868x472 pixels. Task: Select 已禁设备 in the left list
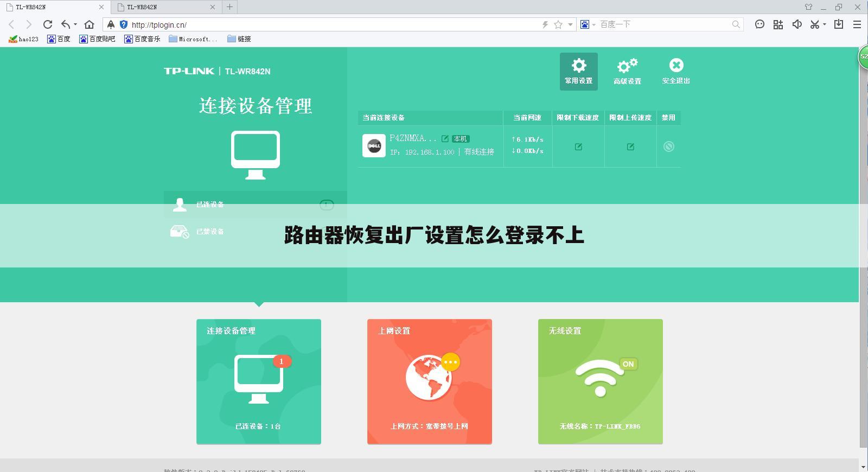coord(255,232)
